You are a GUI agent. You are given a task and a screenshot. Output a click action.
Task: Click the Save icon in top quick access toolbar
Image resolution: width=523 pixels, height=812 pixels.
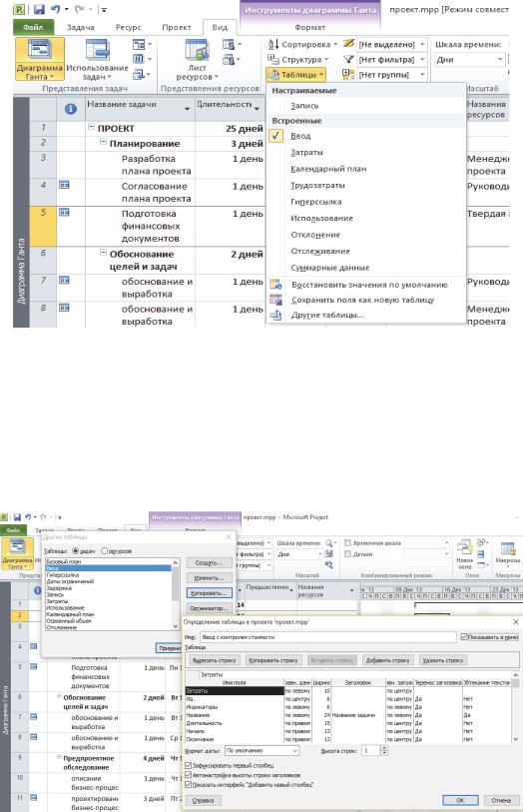pos(39,9)
